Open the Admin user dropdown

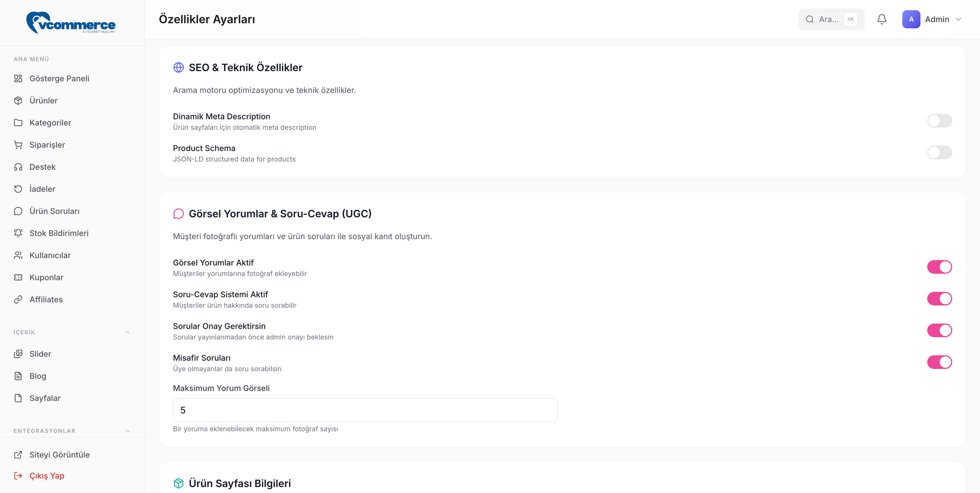point(932,19)
